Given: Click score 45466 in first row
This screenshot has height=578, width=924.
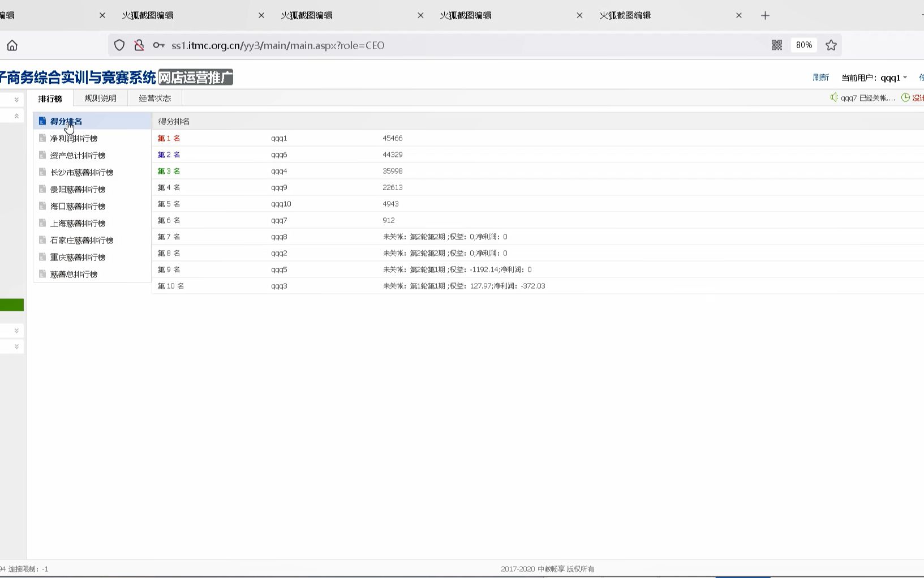Looking at the screenshot, I should coord(393,138).
